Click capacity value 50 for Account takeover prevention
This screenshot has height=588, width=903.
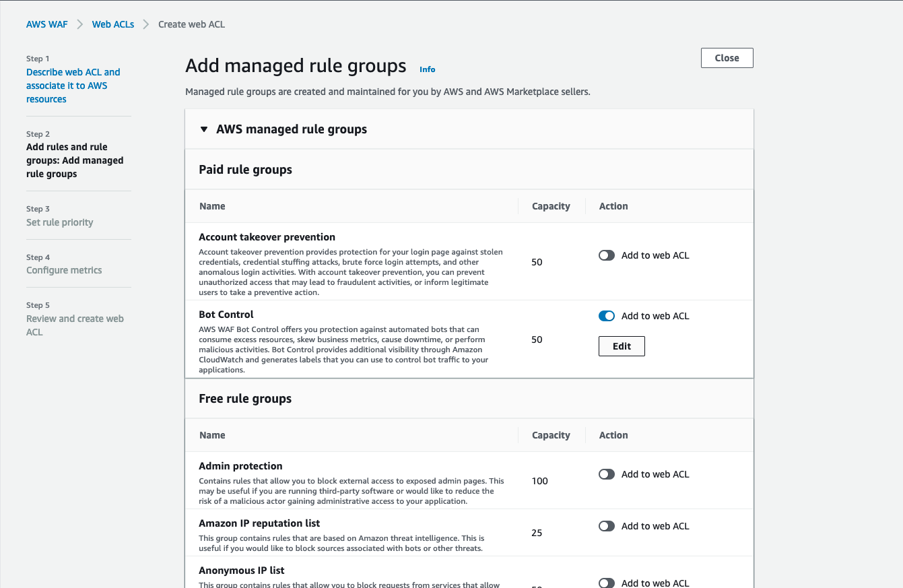(537, 262)
